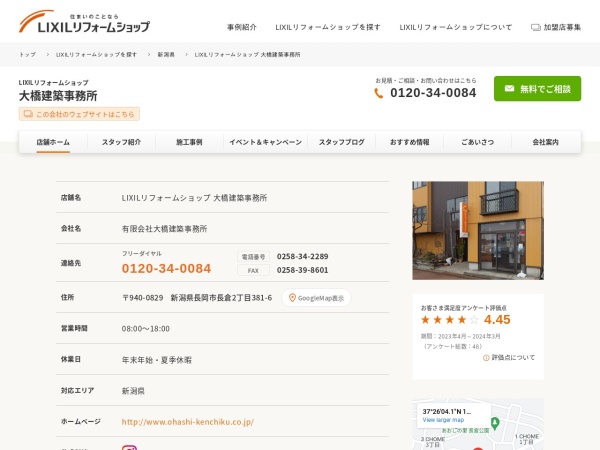Viewport: 600px width, 450px height.
Task: Click GoogleMap表示 button
Action: point(316,298)
